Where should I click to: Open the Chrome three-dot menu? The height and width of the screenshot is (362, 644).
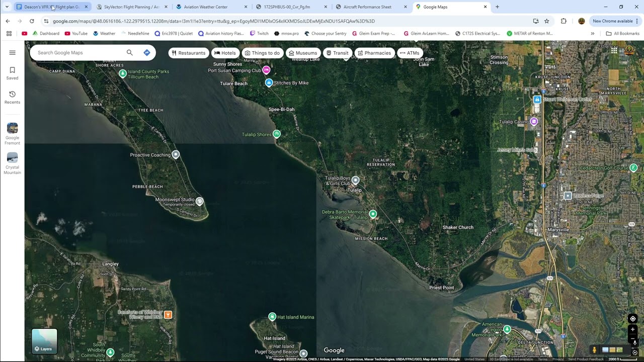point(637,21)
